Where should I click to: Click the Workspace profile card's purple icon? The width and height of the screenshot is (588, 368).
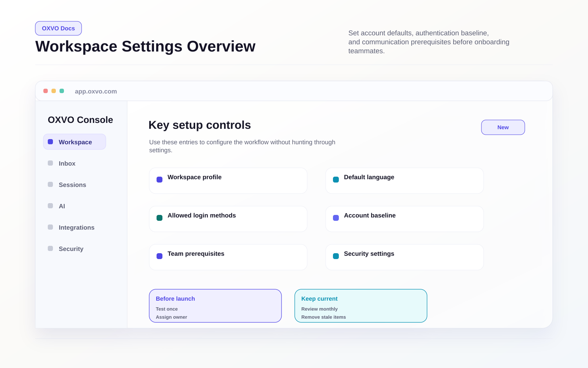pyautogui.click(x=159, y=180)
